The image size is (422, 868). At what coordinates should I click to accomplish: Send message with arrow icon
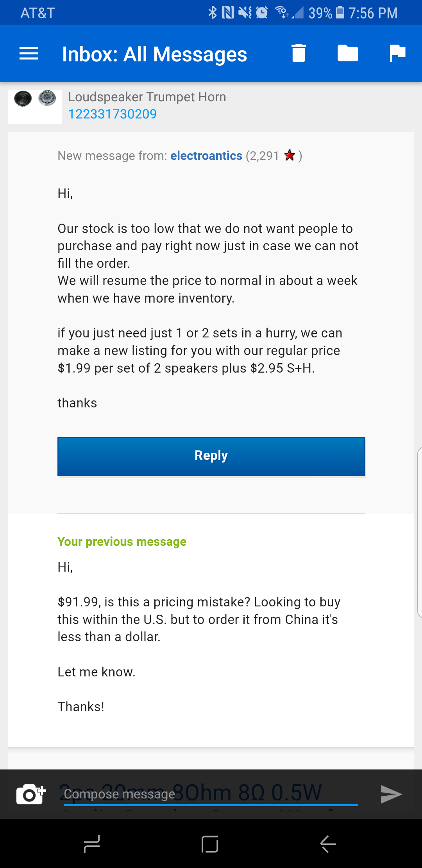pos(391,794)
